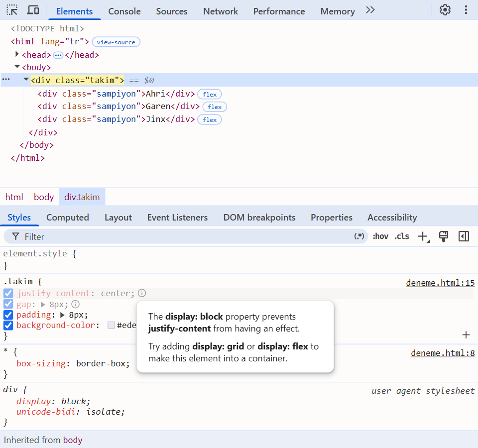Open the Layout pane

point(119,218)
